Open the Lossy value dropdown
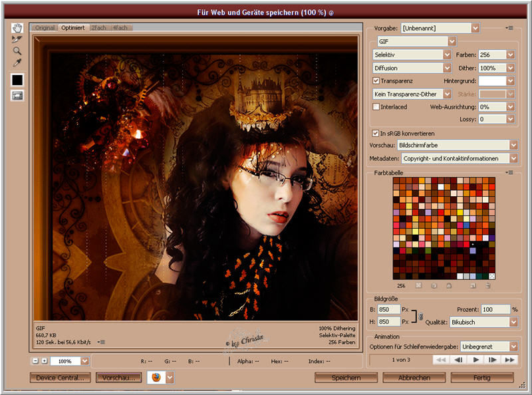Image resolution: width=532 pixels, height=395 pixels. click(511, 119)
